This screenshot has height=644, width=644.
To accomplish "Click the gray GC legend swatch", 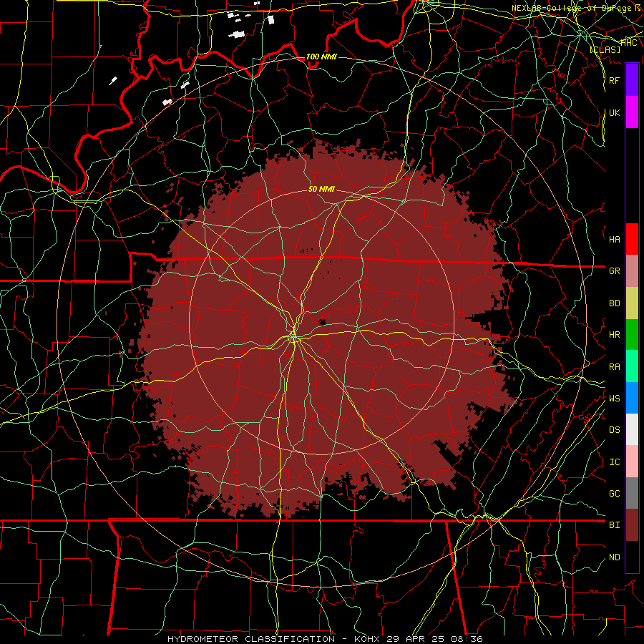I will pos(632,493).
